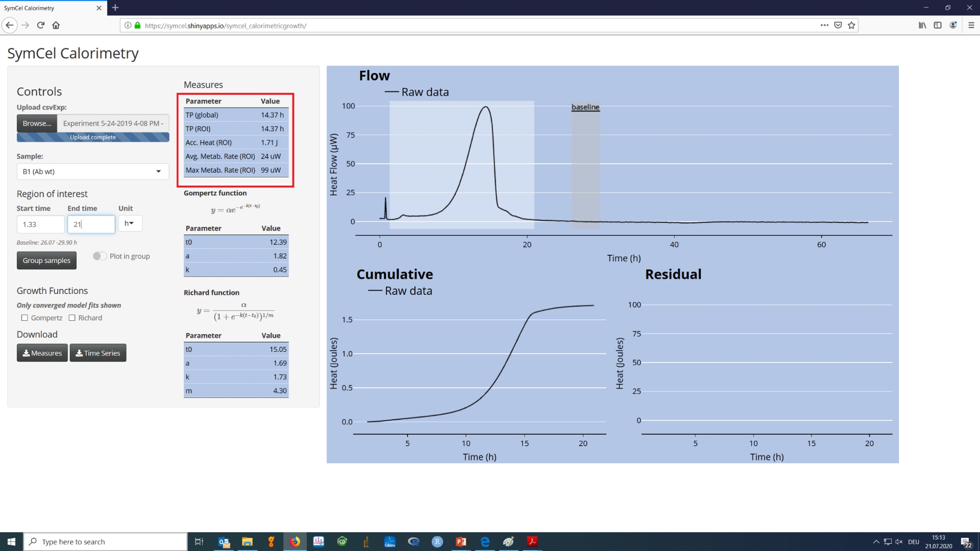
Task: Open Firefox hamburger menu icon
Action: click(x=971, y=25)
